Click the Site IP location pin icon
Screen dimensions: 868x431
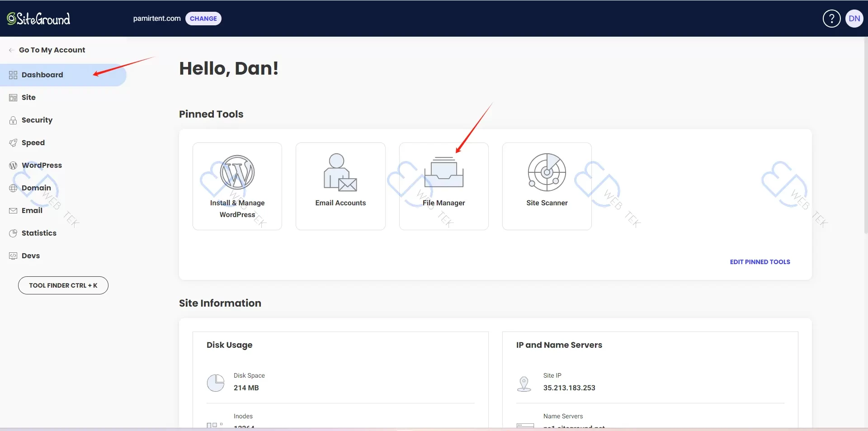click(524, 384)
